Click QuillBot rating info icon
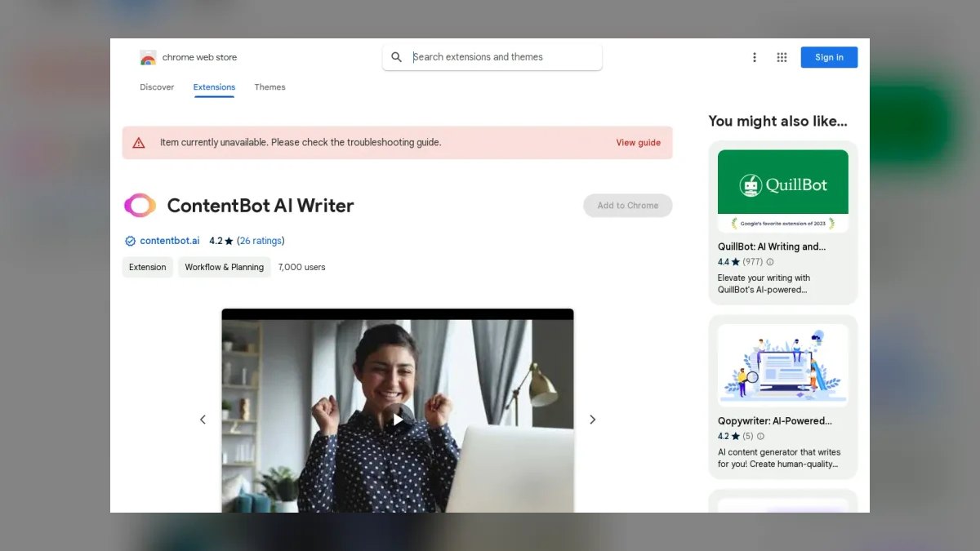This screenshot has height=551, width=980. pyautogui.click(x=770, y=262)
